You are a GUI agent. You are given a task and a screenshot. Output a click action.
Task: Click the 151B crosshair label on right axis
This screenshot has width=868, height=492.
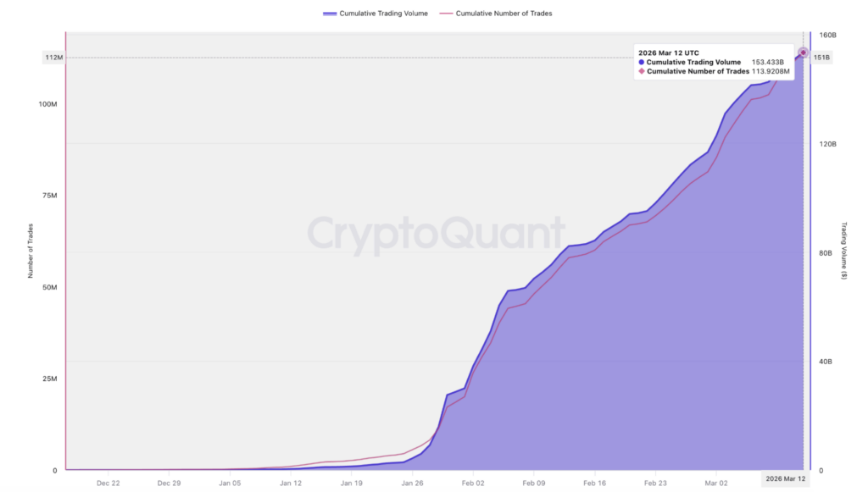[821, 58]
